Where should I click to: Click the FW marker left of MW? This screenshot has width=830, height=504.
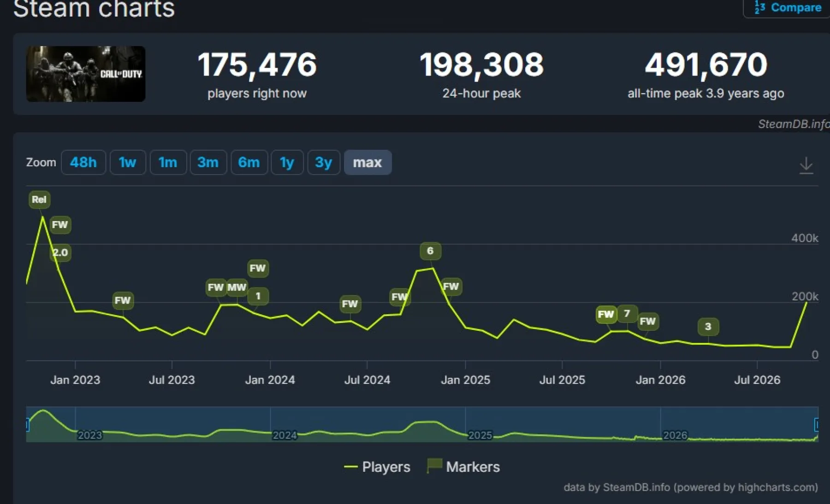pos(216,287)
